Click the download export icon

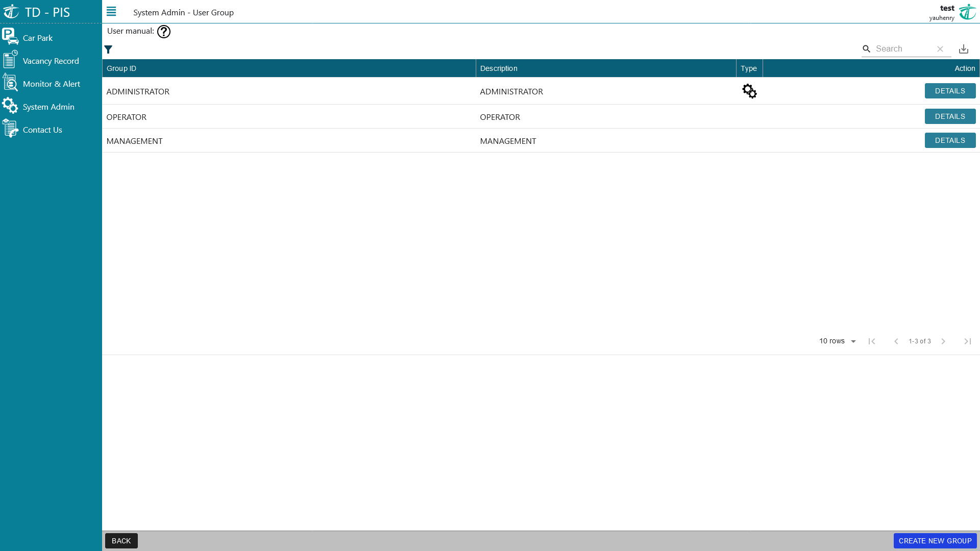tap(963, 49)
